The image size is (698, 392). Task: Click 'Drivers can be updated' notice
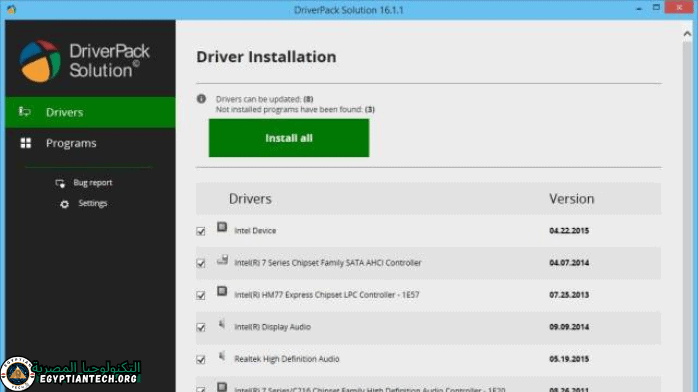(x=264, y=99)
